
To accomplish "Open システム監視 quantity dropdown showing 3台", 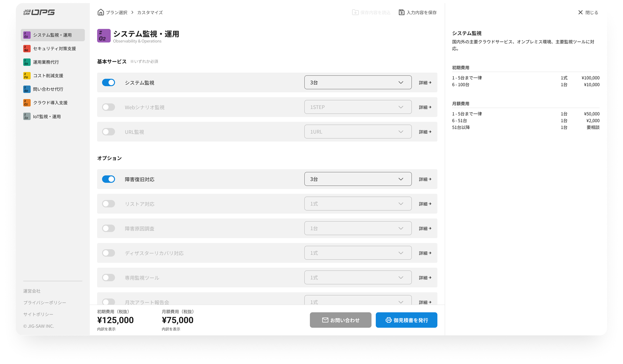I will (x=358, y=83).
